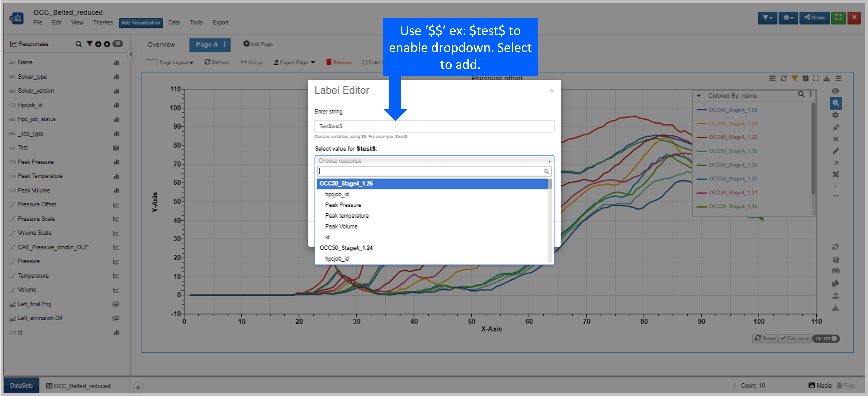Open the Themes menu
868x396 pixels.
click(103, 23)
